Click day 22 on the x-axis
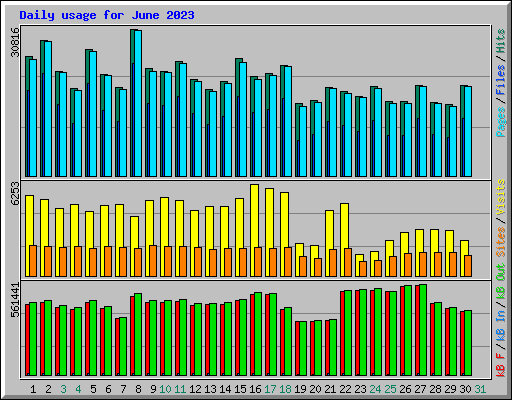Viewport: 512px width, 400px height. (345, 389)
